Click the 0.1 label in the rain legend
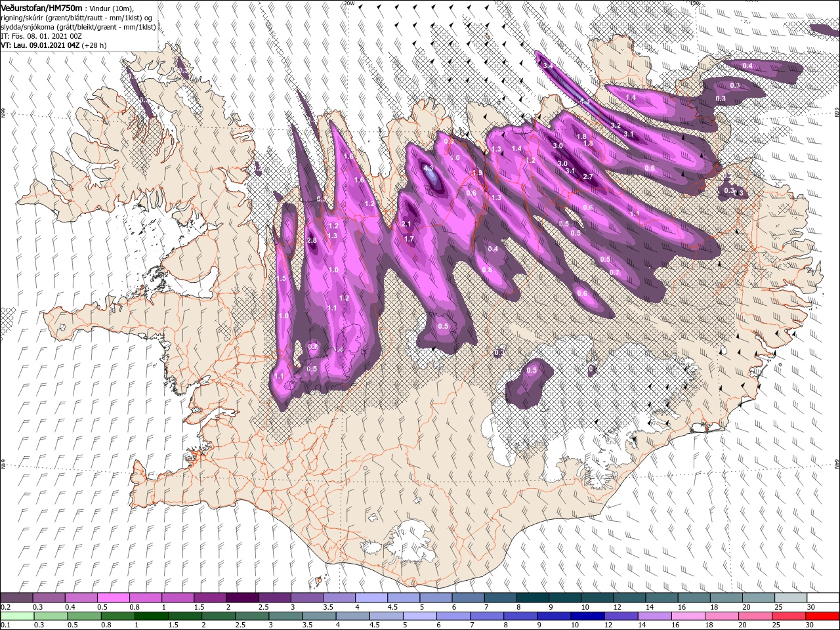Viewport: 840px width, 630px height. click(x=5, y=625)
